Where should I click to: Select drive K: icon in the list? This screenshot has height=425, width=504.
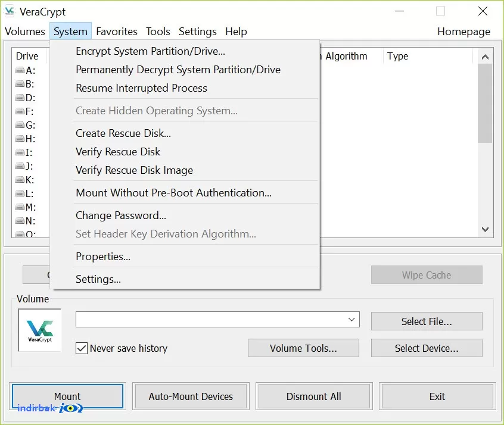point(20,180)
